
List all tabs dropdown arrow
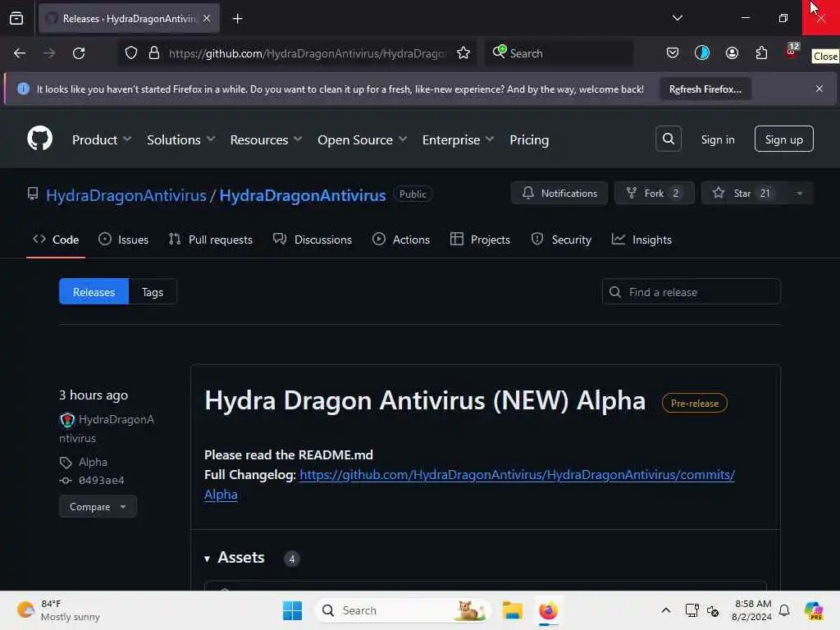tap(677, 18)
